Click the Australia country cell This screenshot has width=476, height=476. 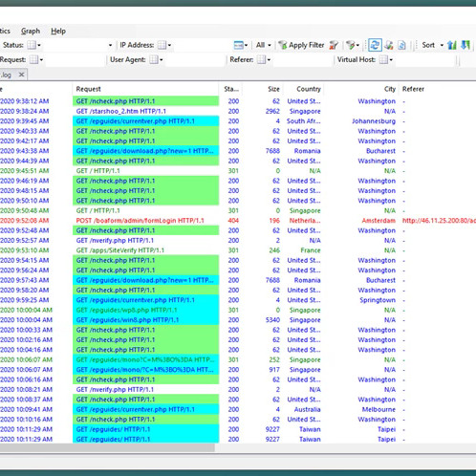[x=307, y=409]
